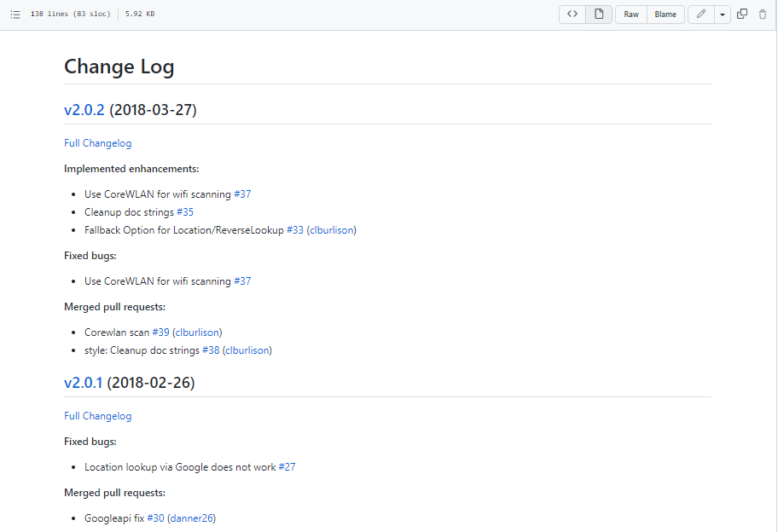This screenshot has width=778, height=532.
Task: Open issue #27 about Google location lookup
Action: [286, 466]
